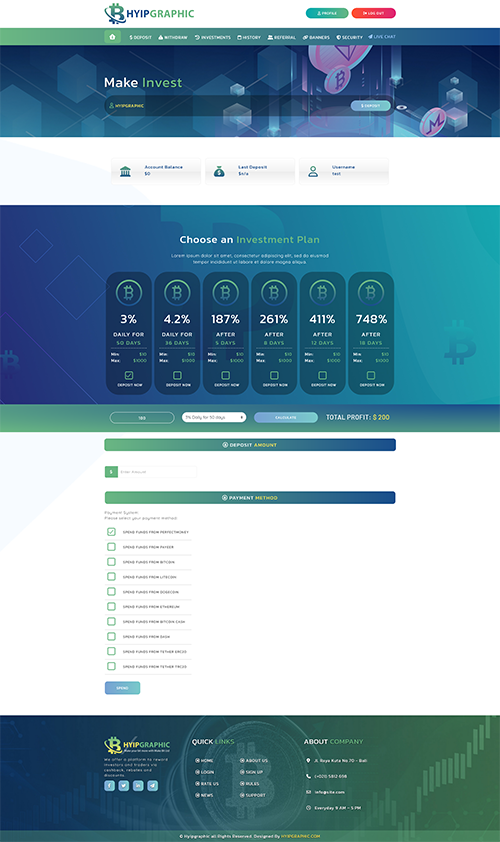Click the Enter Amount deposit field
The image size is (500, 842).
157,472
